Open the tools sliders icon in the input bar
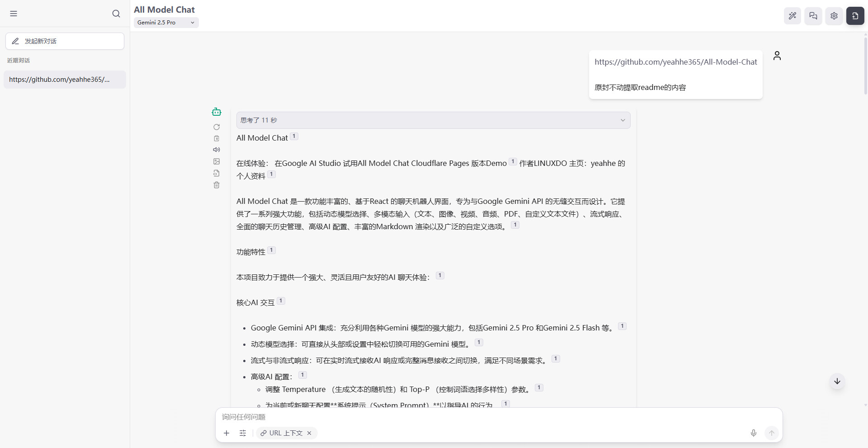 pos(243,433)
